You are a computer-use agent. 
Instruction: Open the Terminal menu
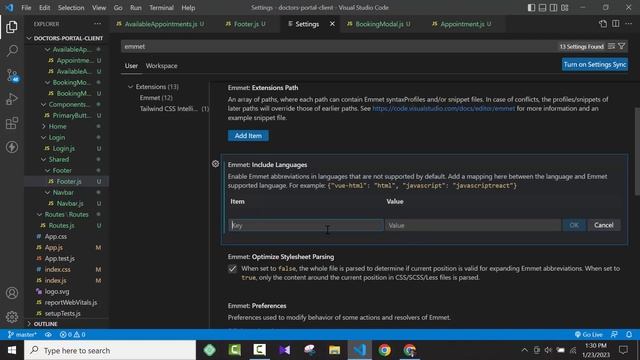point(161,8)
